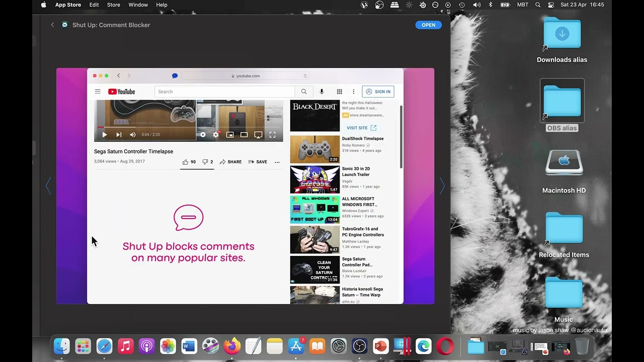
Task: Click the DualShock Timelapse video thumbnail
Action: 315,149
